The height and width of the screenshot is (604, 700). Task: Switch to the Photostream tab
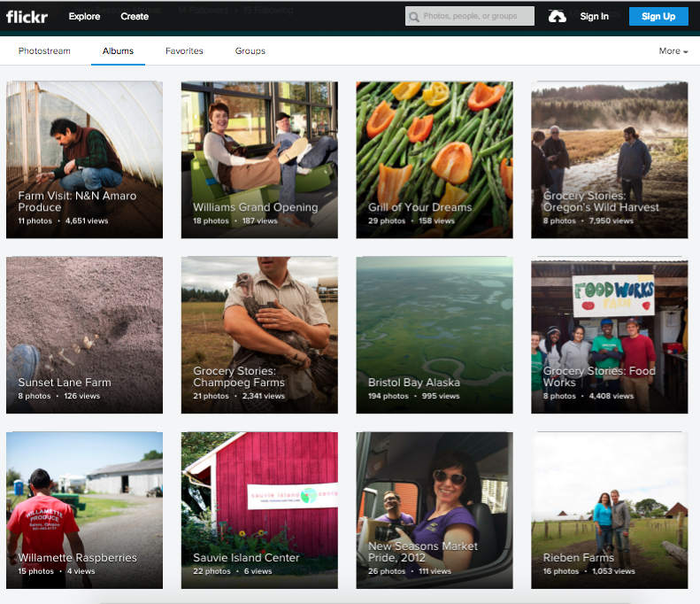click(44, 51)
